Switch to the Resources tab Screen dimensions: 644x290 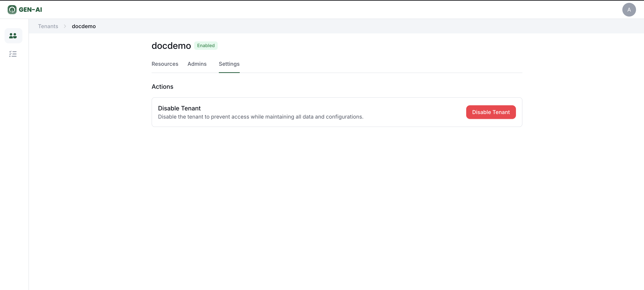165,64
